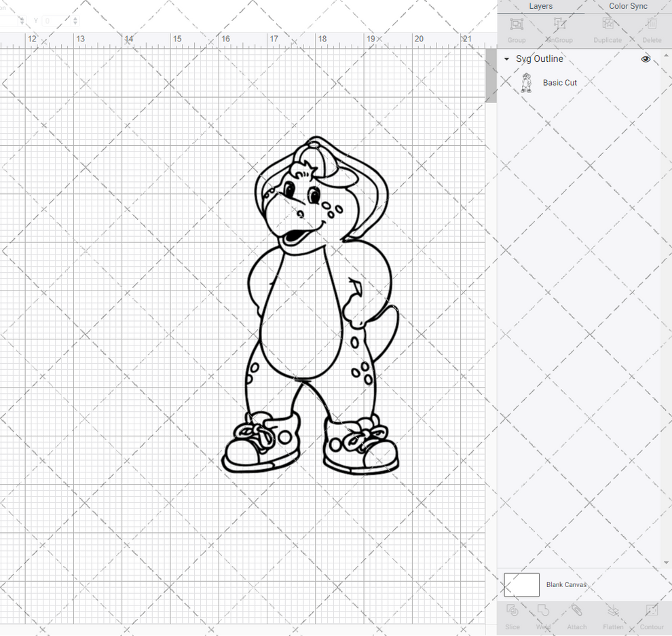Open the Layers tab
Image resolution: width=672 pixels, height=636 pixels.
[541, 6]
